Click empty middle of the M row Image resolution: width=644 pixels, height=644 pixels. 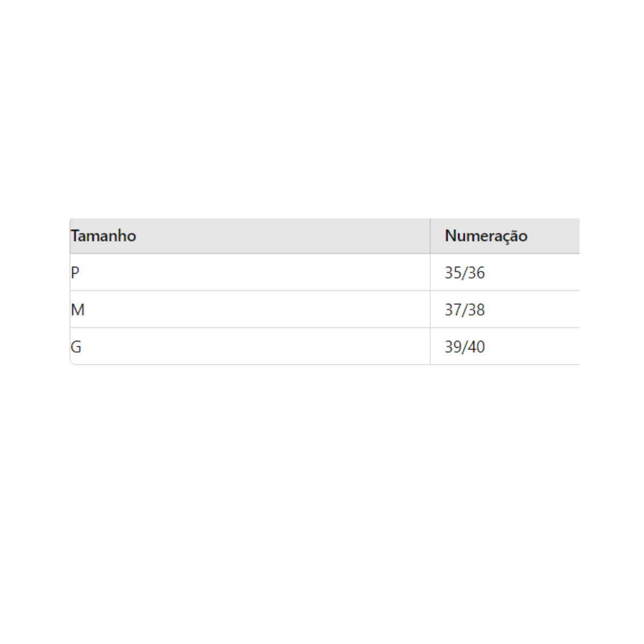[x=250, y=310]
